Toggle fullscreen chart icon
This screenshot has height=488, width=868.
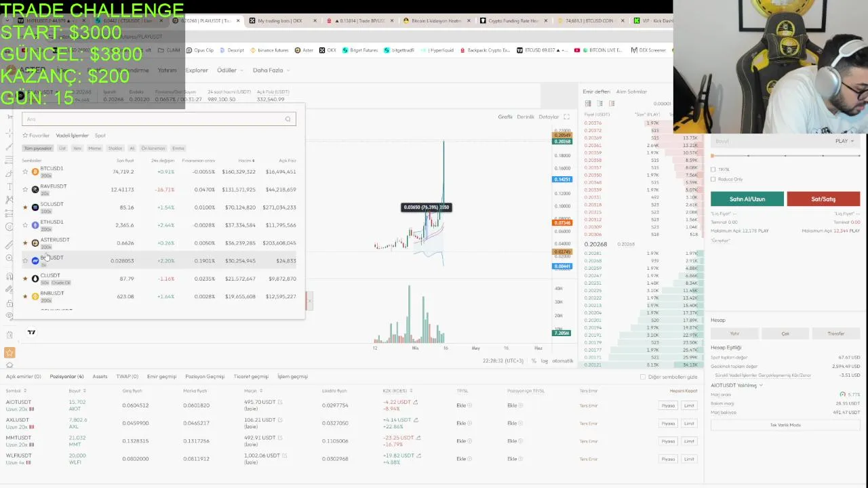[566, 117]
